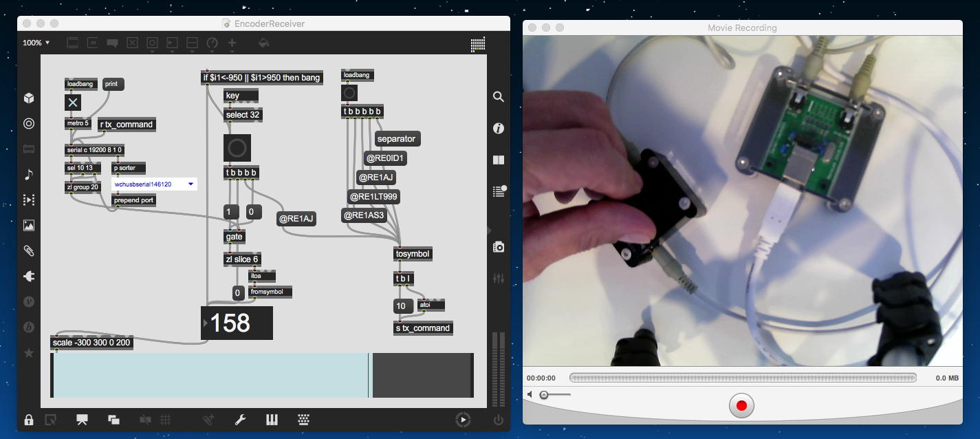Click the paint bucket format icon
The image size is (980, 439).
pos(263,43)
